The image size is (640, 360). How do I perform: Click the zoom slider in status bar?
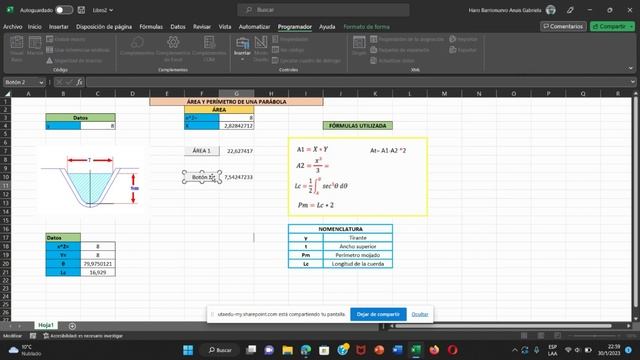(x=594, y=336)
